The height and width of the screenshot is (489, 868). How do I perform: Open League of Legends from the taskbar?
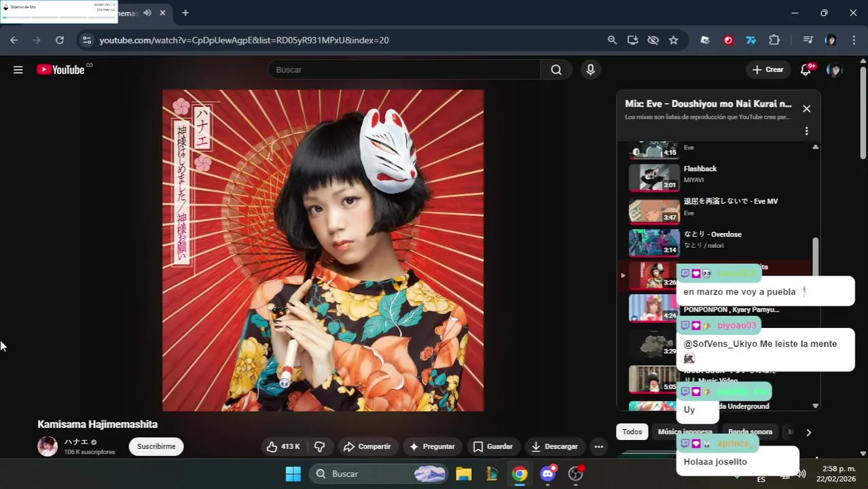492,474
